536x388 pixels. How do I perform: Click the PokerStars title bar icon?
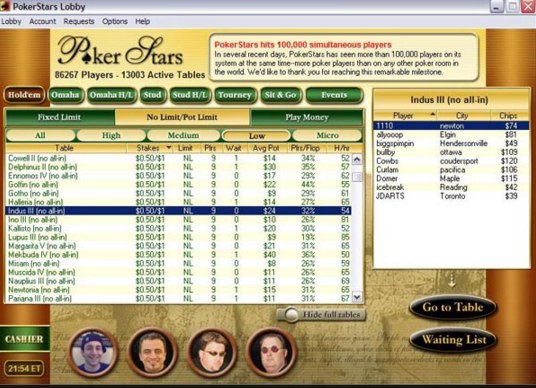coord(5,6)
